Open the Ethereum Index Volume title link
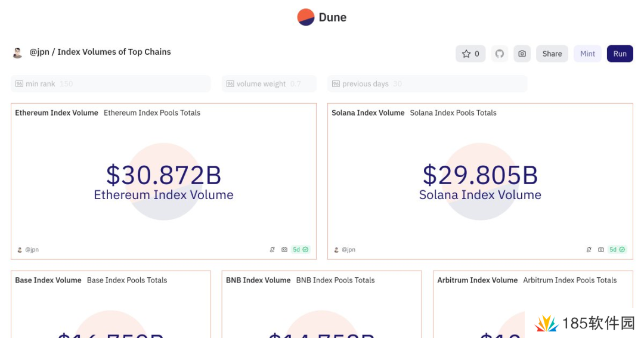644x338 pixels. [x=57, y=113]
